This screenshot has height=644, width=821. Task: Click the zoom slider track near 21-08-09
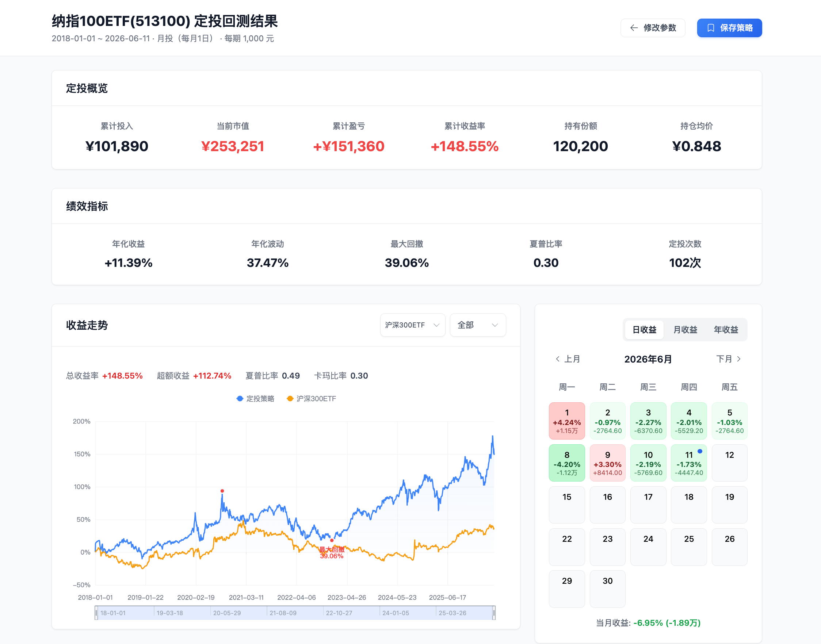(x=283, y=613)
